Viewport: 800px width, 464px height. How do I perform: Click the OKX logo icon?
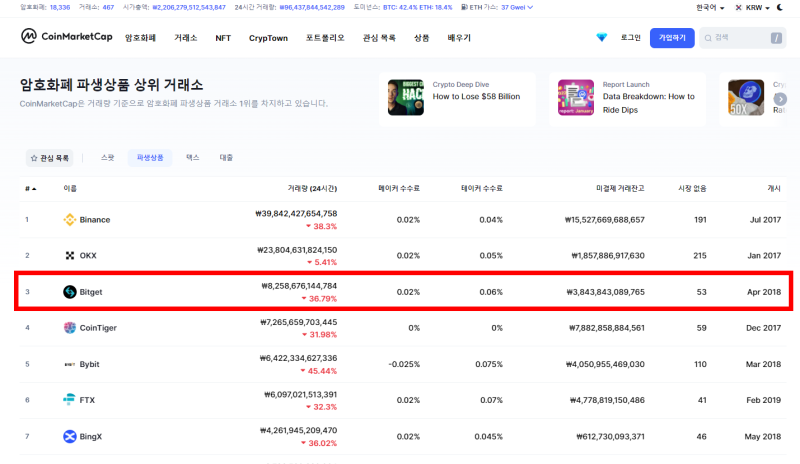[x=69, y=255]
